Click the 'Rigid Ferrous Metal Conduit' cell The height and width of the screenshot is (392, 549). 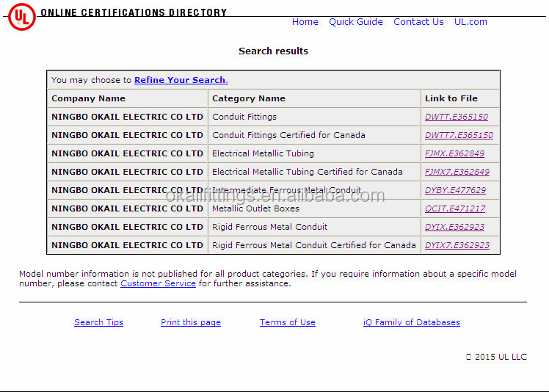point(314,227)
